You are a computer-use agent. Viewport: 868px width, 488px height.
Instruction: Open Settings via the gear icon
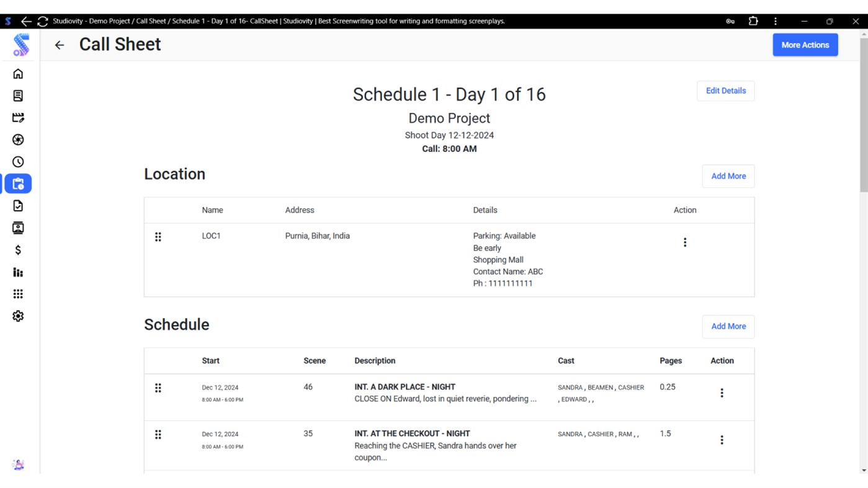18,316
